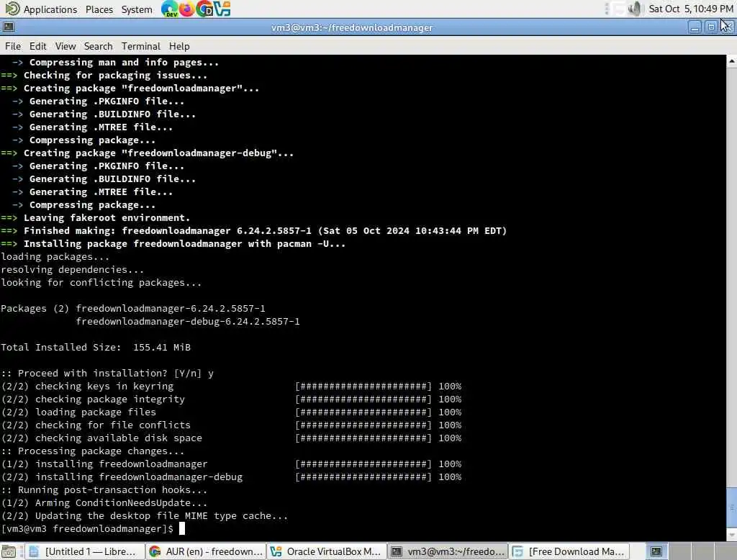Minimize the terminal window

695,27
